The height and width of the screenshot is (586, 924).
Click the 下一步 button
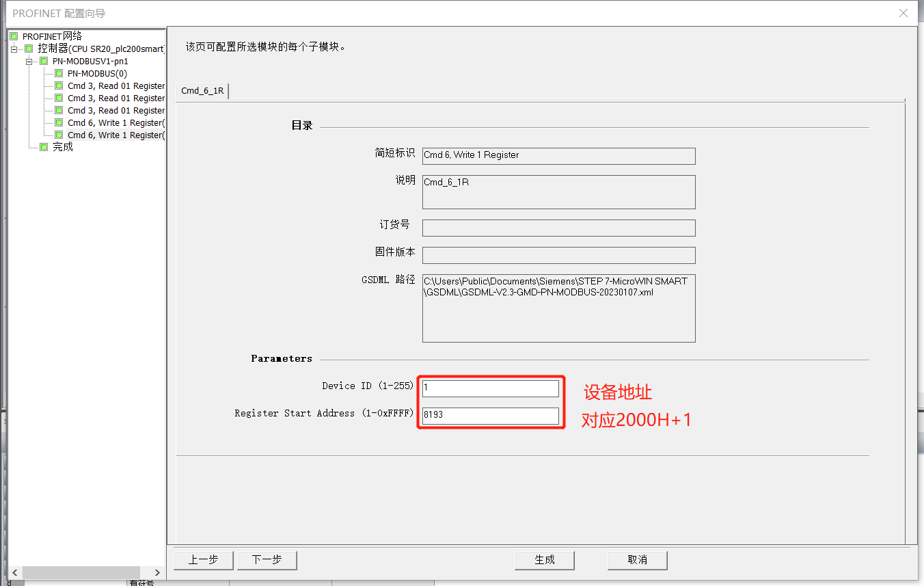(x=267, y=559)
